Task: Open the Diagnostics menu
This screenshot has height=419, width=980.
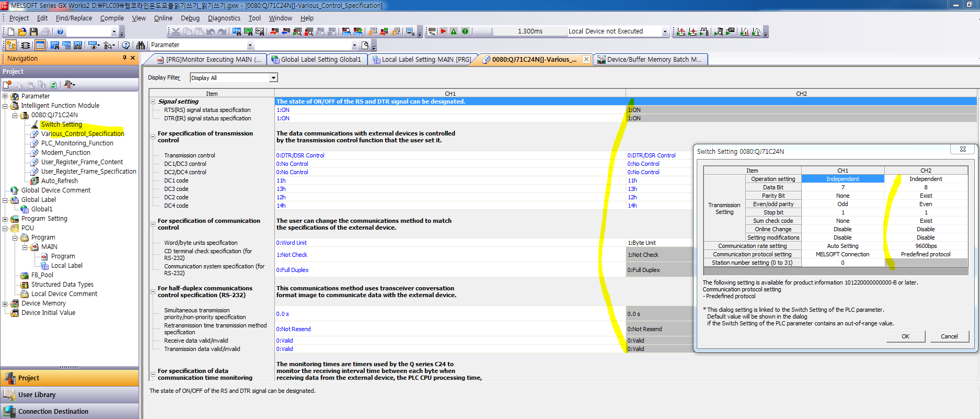Action: click(224, 18)
